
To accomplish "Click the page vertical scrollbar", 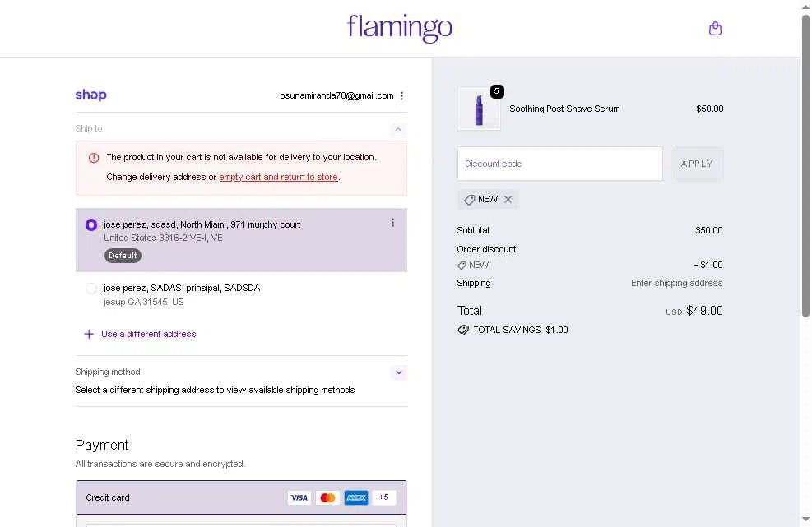I will click(805, 165).
